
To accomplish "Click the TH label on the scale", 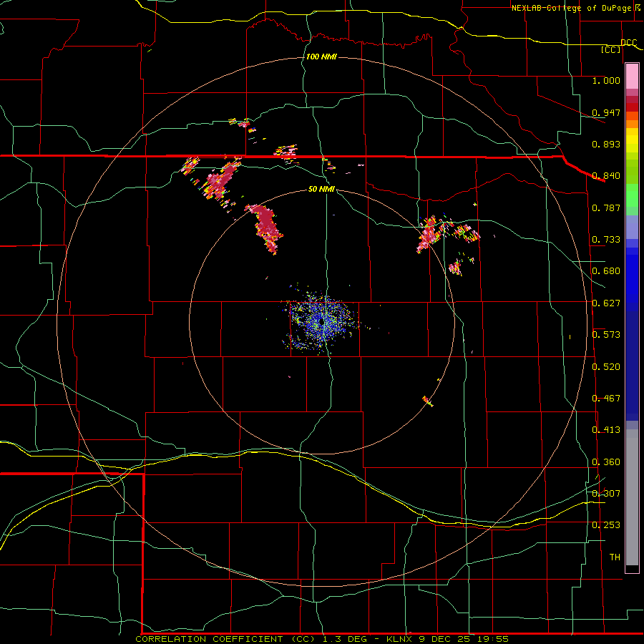I will [x=615, y=557].
